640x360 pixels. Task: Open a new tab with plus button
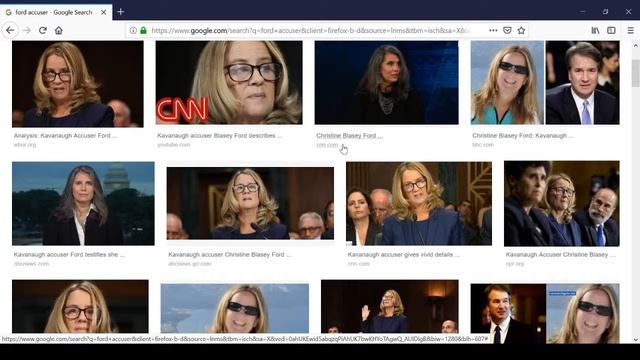tap(120, 12)
